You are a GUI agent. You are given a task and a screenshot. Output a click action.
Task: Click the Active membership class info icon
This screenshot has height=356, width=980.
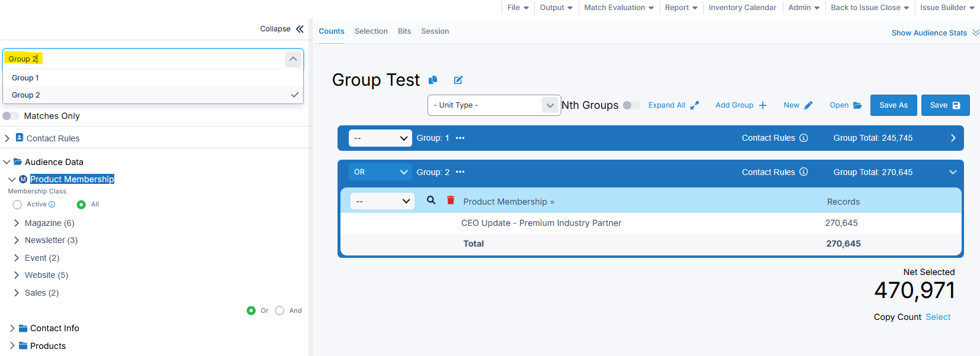point(52,205)
